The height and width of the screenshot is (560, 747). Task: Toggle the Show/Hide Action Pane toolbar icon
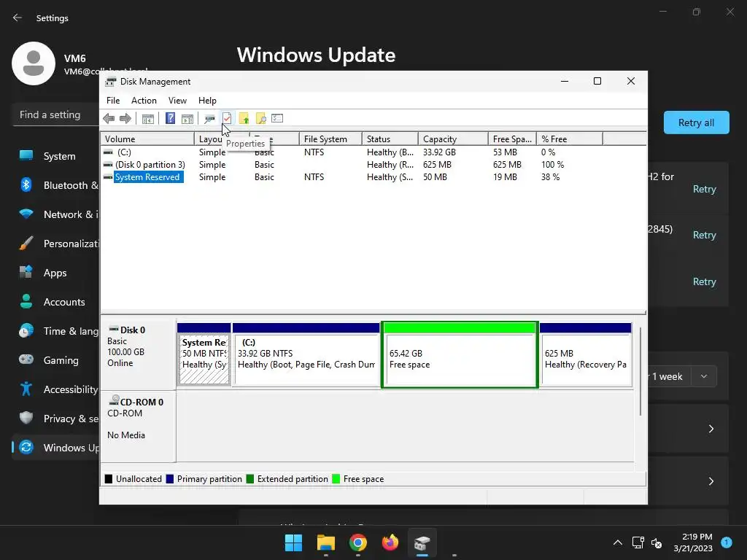click(x=187, y=118)
